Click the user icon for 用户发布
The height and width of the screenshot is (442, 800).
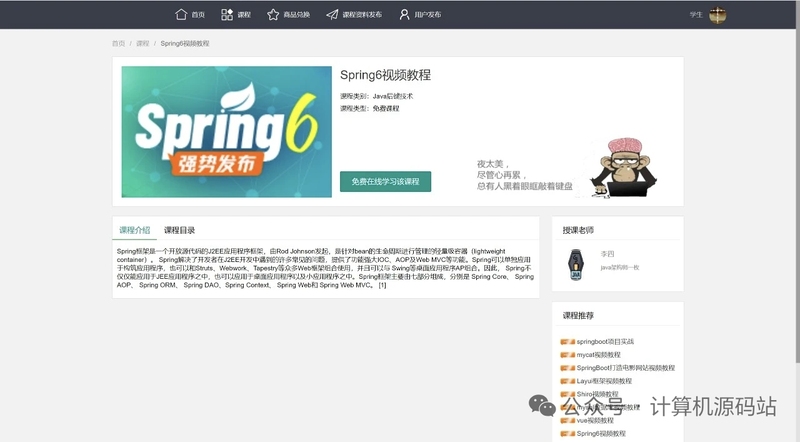point(404,15)
